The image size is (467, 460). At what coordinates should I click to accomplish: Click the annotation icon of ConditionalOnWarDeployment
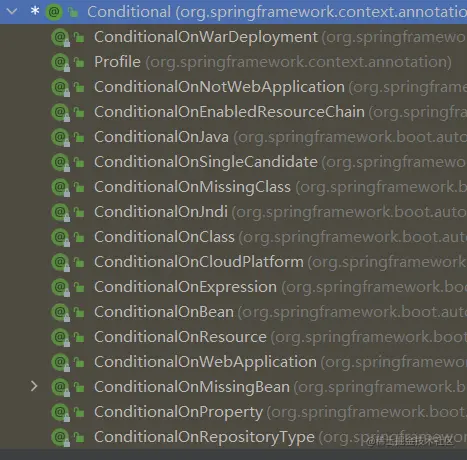click(x=60, y=37)
